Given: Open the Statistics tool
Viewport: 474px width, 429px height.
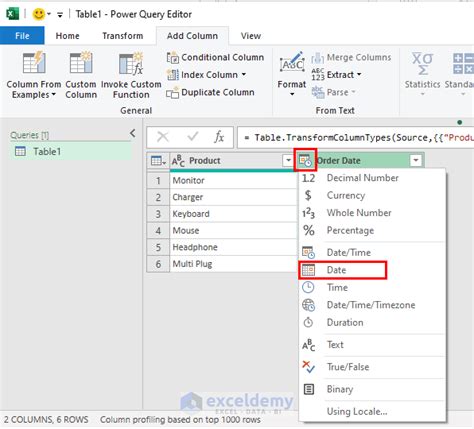Looking at the screenshot, I should click(422, 74).
